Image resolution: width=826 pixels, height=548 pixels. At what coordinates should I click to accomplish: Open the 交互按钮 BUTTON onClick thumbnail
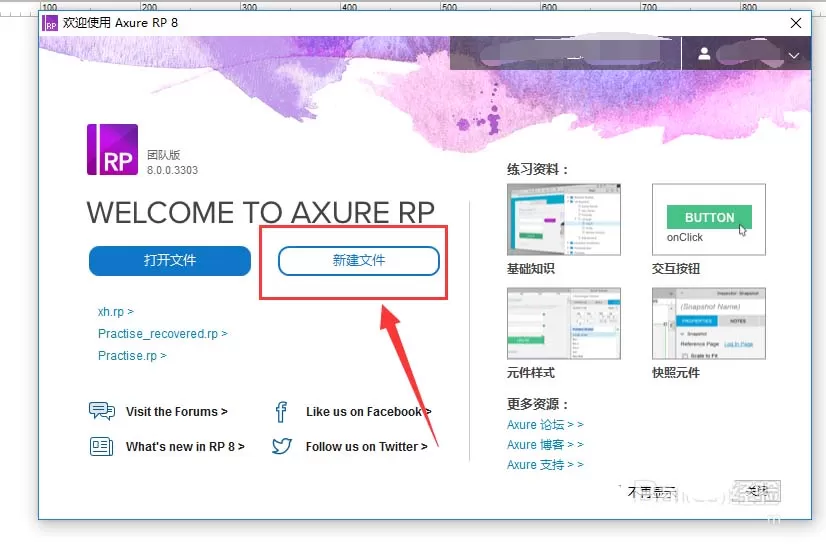(x=709, y=220)
